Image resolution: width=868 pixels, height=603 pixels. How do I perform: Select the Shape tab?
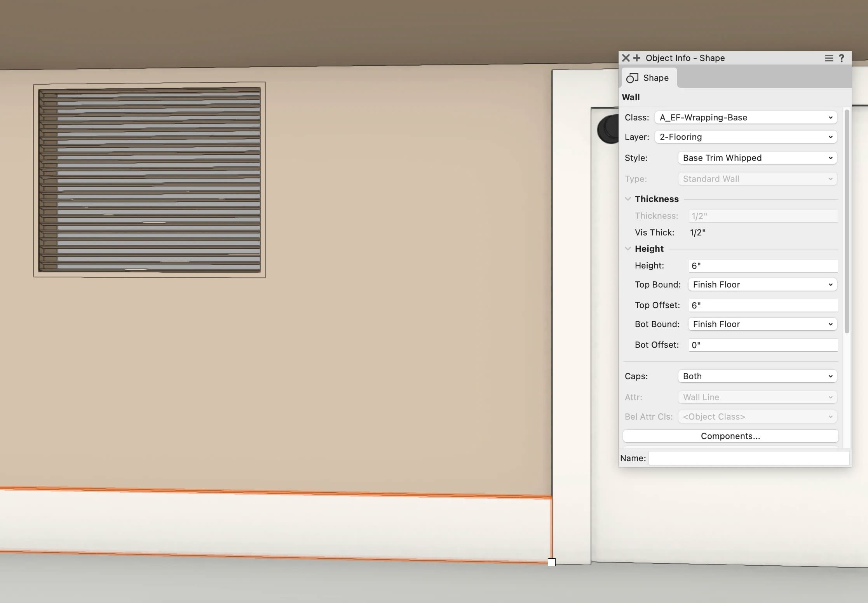pyautogui.click(x=649, y=78)
